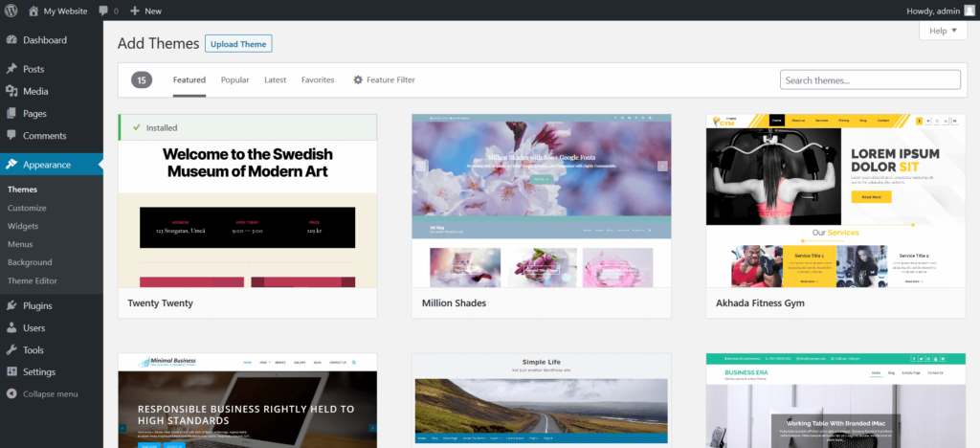Click the Posts pushpin icon
Screen dimensions: 980x448
(x=11, y=69)
